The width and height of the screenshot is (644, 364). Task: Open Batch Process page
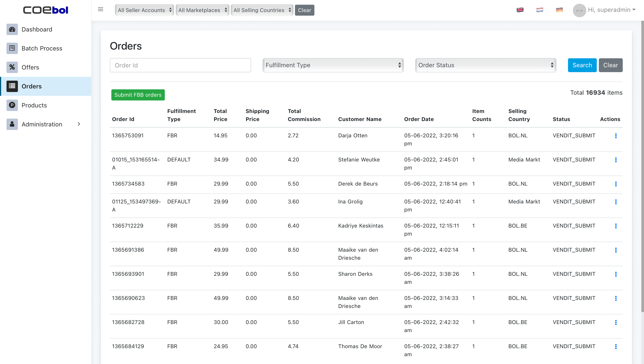[x=46, y=48]
